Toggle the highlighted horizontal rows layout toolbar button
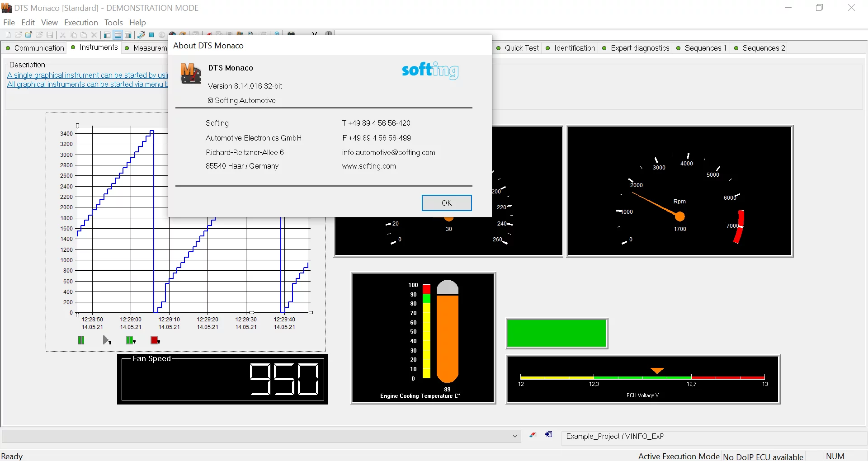This screenshot has width=868, height=461. pos(118,35)
